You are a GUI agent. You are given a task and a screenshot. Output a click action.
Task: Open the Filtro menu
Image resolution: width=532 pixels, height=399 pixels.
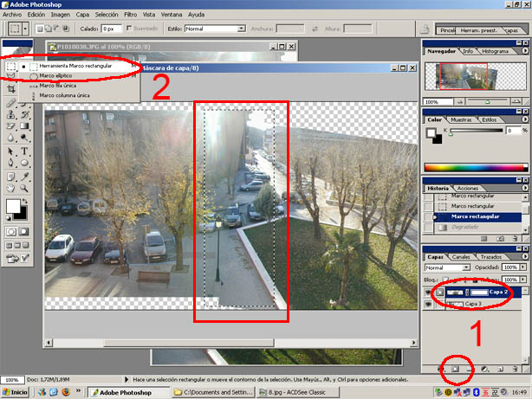tap(130, 15)
